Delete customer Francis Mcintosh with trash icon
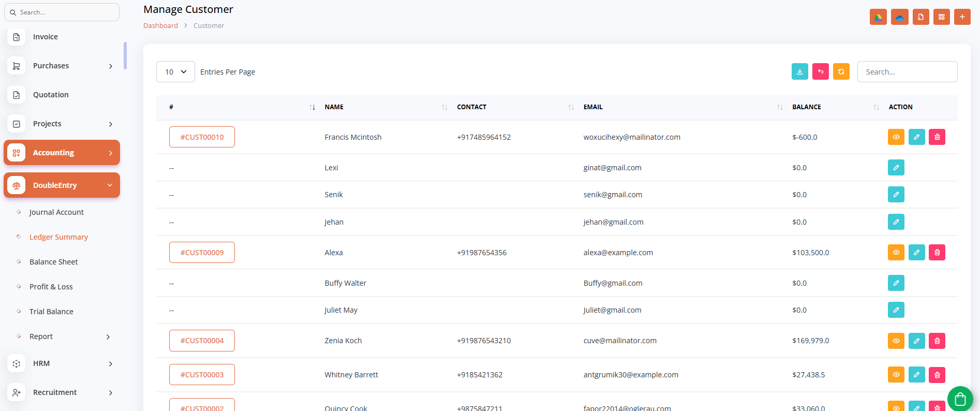The image size is (980, 411). (937, 137)
